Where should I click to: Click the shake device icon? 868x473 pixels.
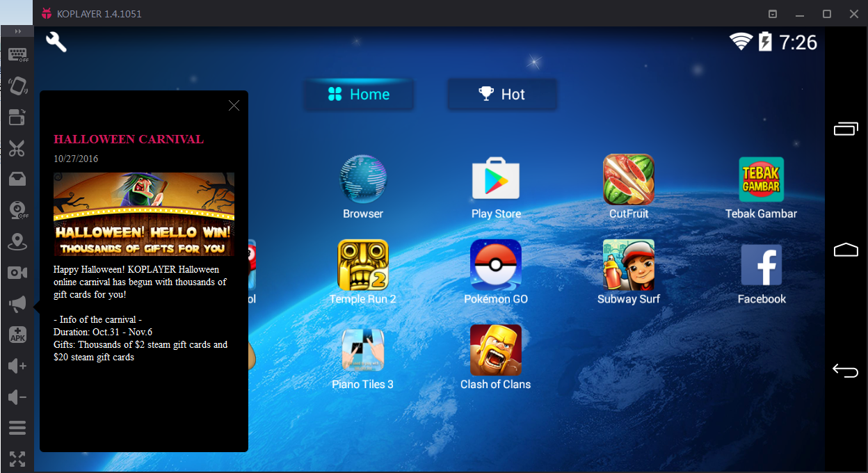pyautogui.click(x=17, y=86)
